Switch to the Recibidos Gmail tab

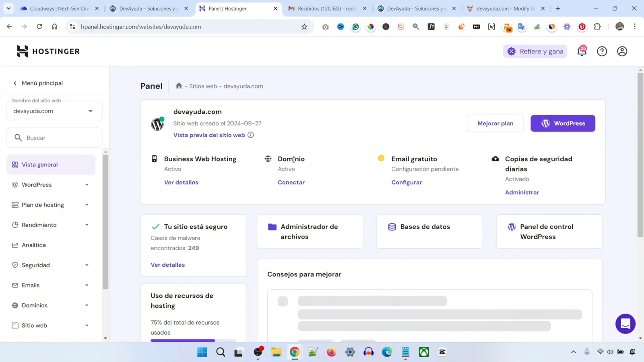(324, 8)
